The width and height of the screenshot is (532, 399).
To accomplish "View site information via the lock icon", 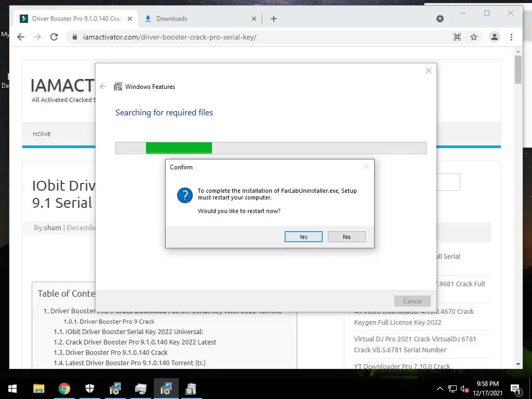I will (75, 37).
